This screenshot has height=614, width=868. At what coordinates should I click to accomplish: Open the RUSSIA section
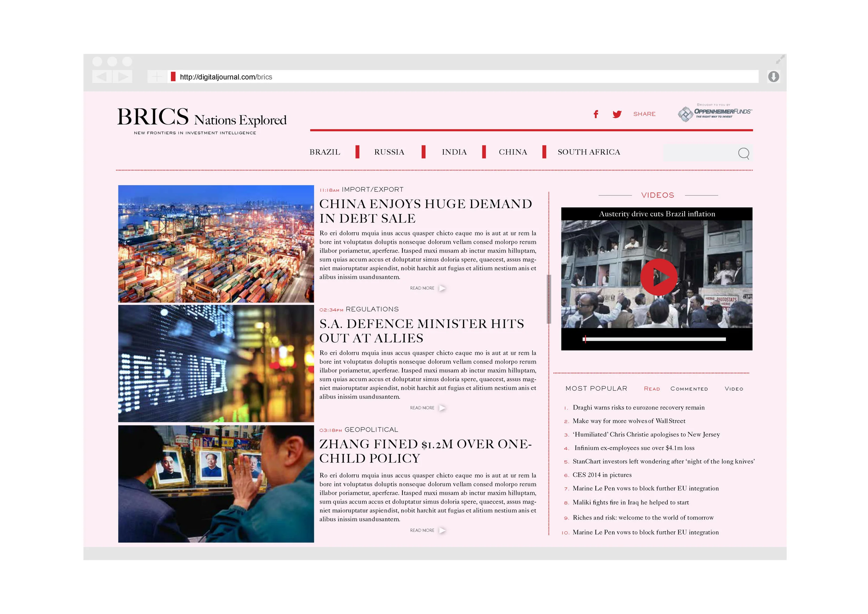[x=389, y=152]
